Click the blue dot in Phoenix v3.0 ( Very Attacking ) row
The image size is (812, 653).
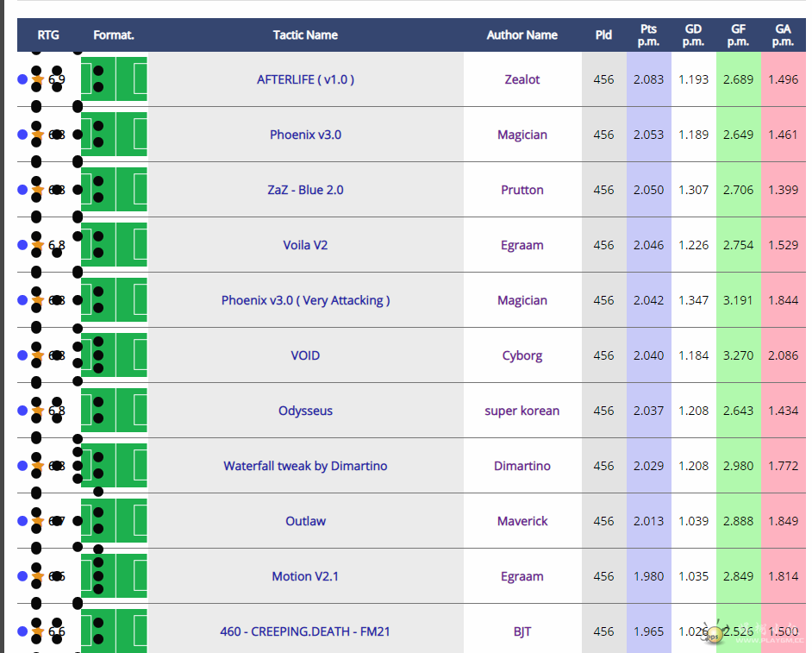tap(22, 300)
